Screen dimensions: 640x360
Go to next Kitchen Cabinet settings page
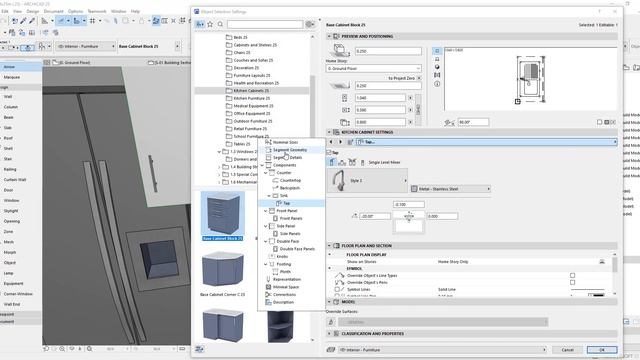[x=340, y=142]
